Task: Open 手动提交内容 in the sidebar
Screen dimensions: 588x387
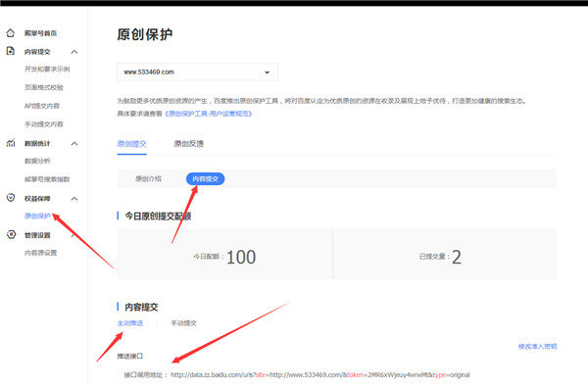Action: pyautogui.click(x=44, y=124)
